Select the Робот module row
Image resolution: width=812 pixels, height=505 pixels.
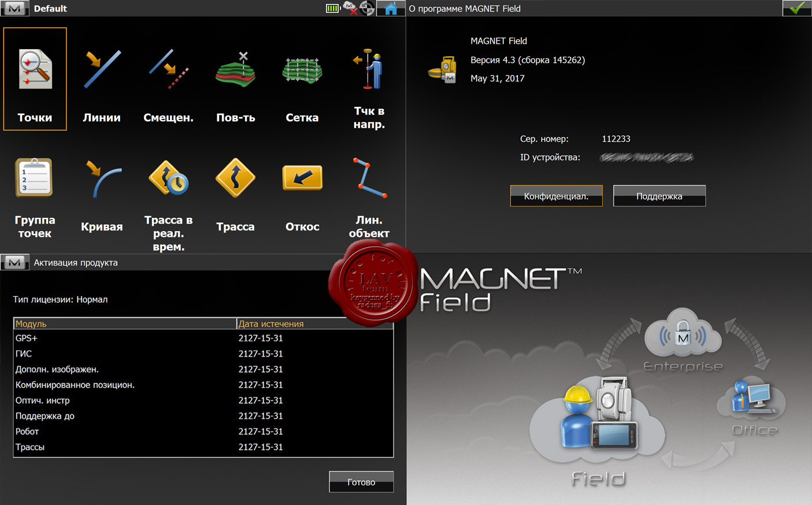point(203,432)
